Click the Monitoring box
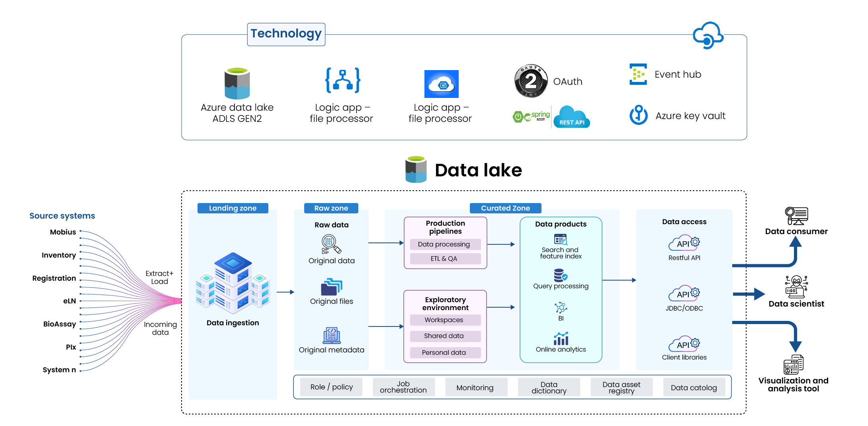868x426 pixels. 476,387
